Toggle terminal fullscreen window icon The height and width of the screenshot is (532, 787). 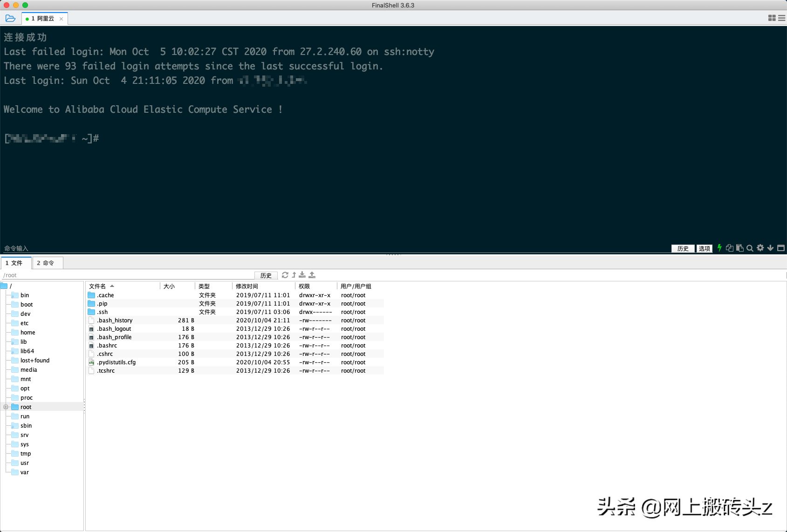[781, 248]
